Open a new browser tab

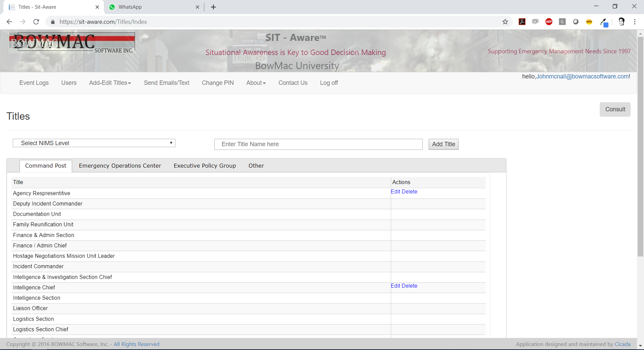click(x=213, y=7)
